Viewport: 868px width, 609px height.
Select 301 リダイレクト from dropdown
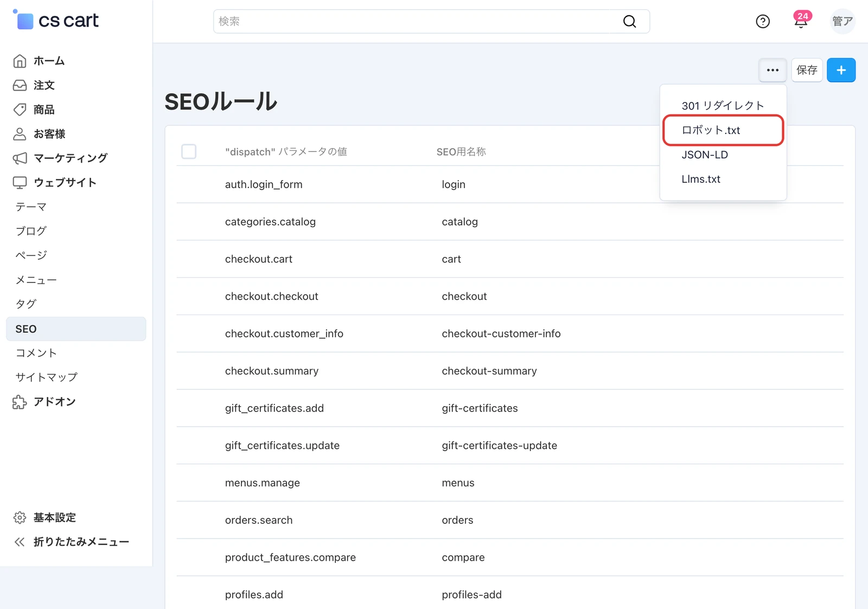(x=723, y=106)
